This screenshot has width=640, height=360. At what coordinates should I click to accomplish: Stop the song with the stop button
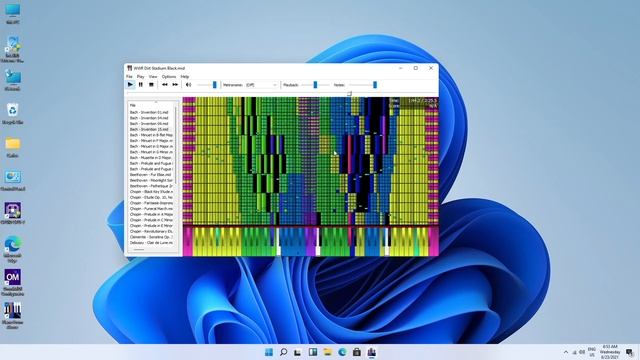coord(151,84)
